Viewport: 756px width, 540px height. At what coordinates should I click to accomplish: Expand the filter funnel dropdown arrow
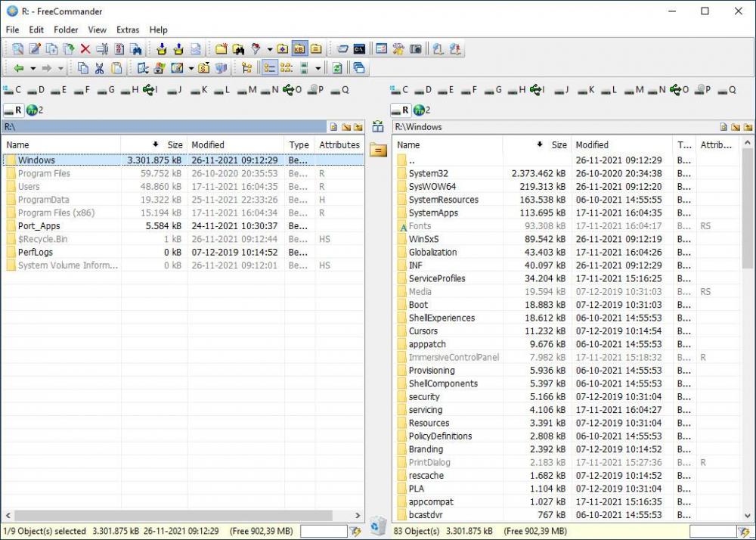pos(269,49)
